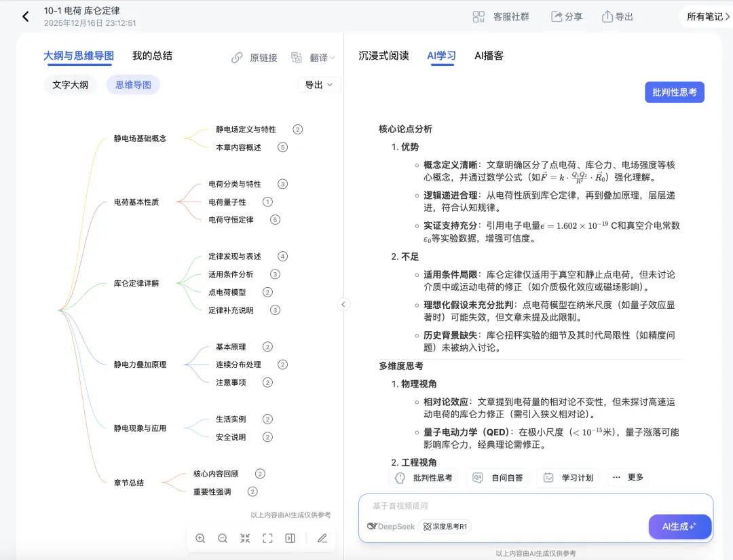Expand 电荷守恒定律 node count 5
This screenshot has width=733, height=560.
(276, 220)
